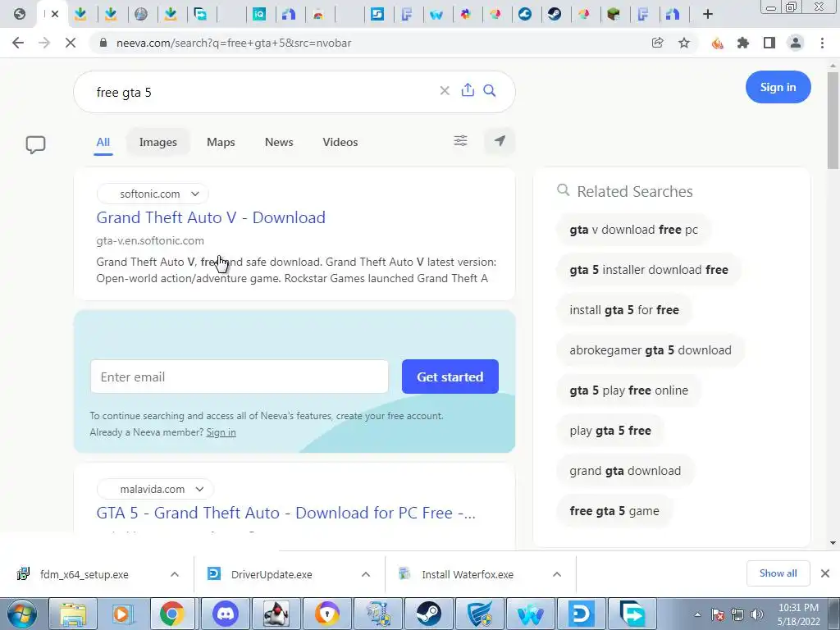Open the Java app icon in taskbar
The image size is (840, 630).
point(276,614)
